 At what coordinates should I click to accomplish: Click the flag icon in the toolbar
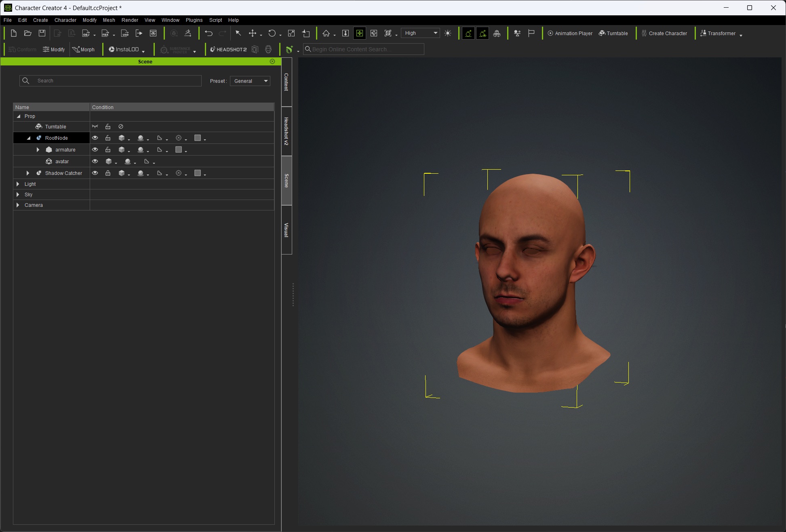click(531, 33)
